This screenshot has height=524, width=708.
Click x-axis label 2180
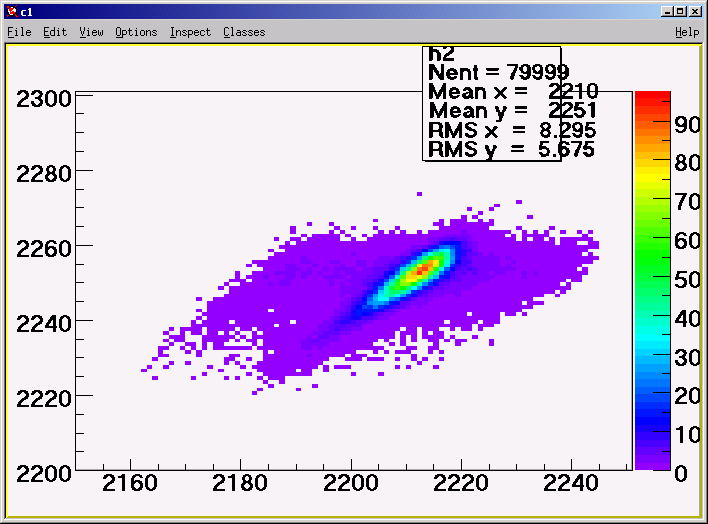coord(240,483)
